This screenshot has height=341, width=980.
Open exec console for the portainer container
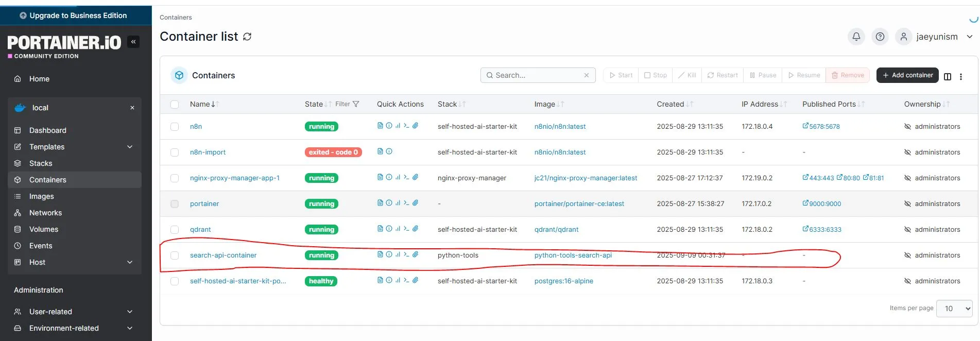[x=406, y=203]
